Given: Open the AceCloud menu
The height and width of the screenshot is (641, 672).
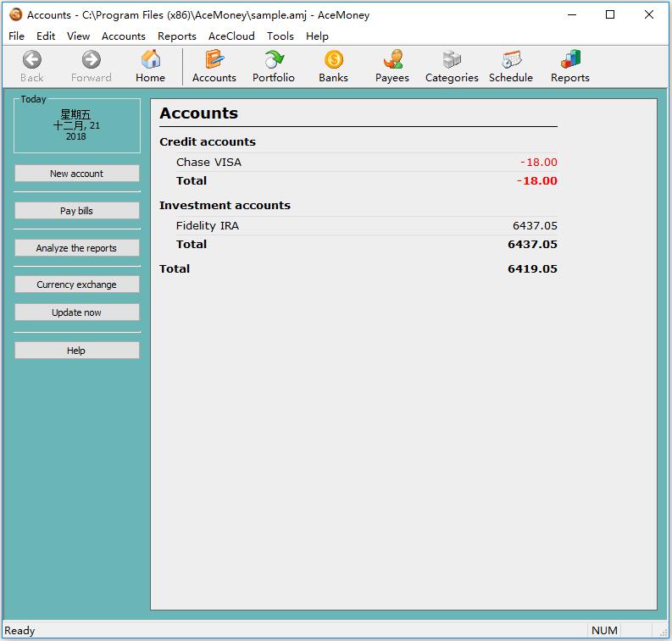Looking at the screenshot, I should coord(231,36).
